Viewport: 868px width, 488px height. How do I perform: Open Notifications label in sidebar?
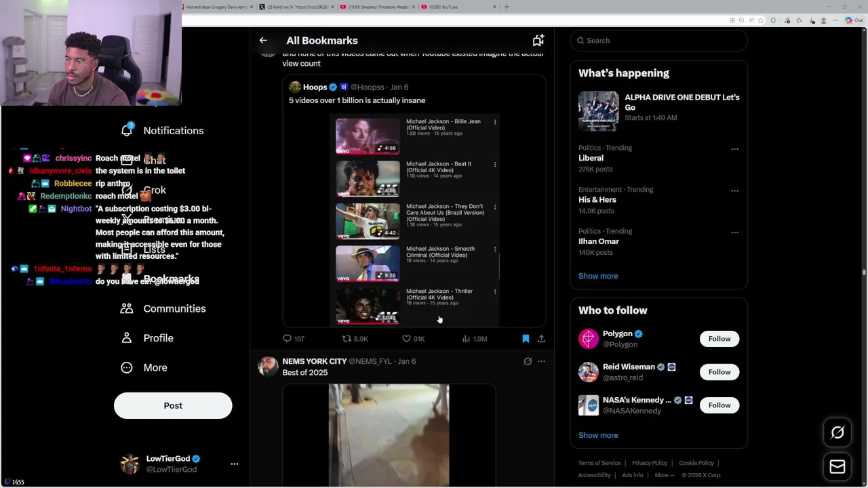click(174, 130)
